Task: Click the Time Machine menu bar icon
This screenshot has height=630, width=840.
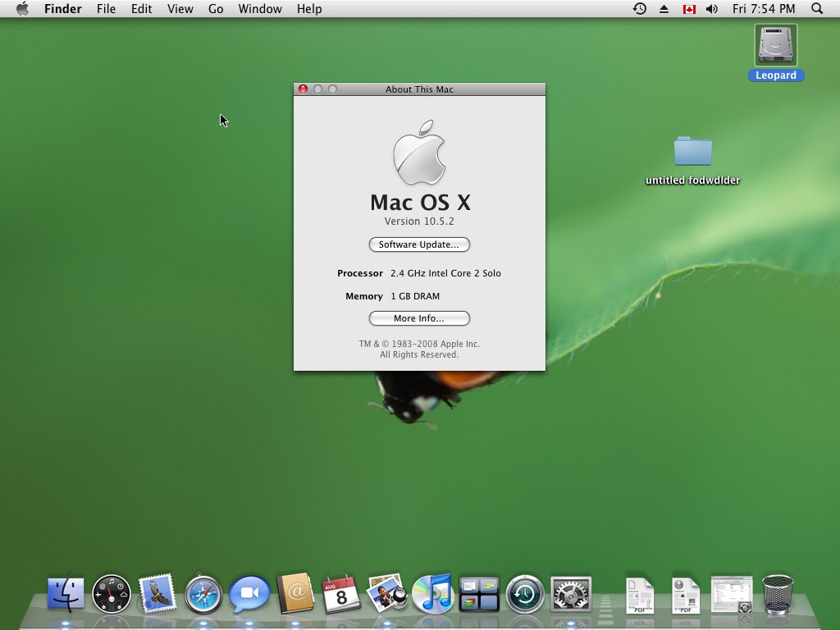Action: click(640, 8)
